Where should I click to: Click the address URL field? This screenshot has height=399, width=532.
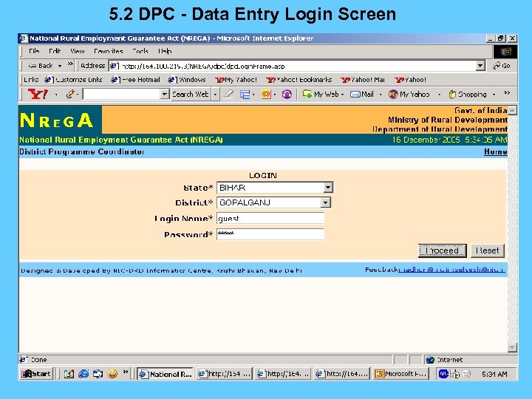293,66
